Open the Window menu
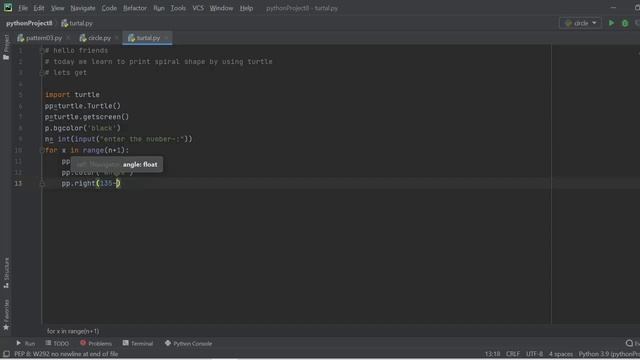640x360 pixels. [221, 8]
